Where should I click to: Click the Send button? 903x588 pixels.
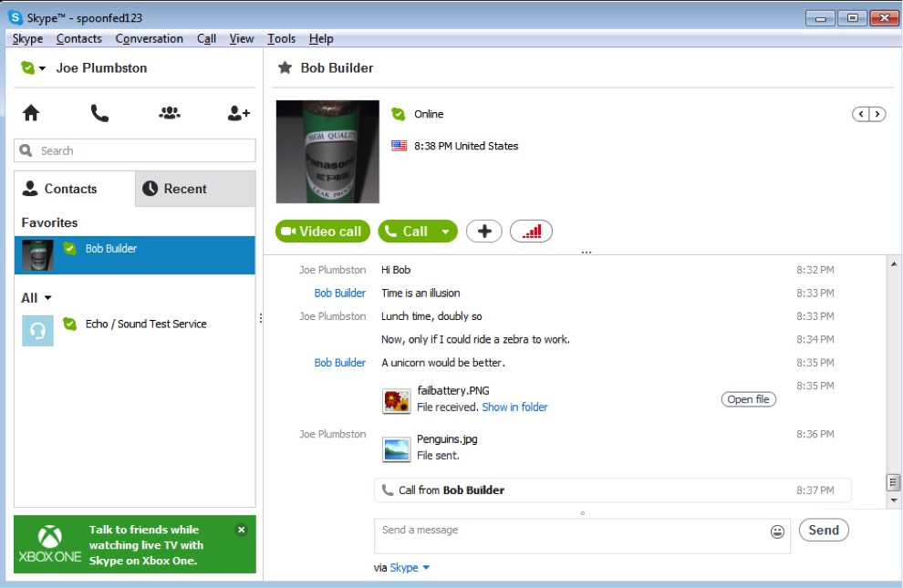click(824, 531)
